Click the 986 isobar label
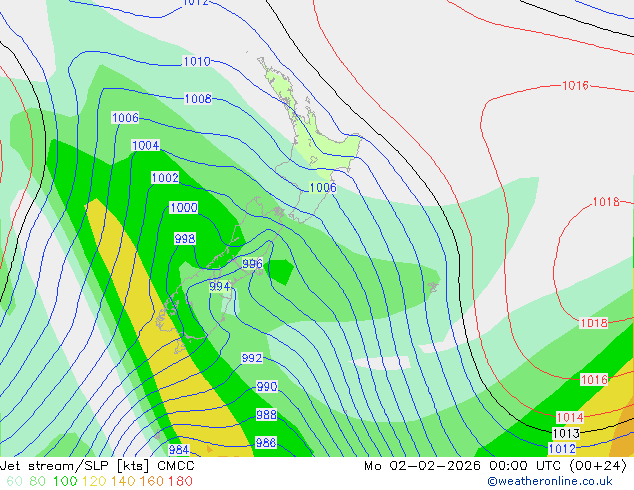Image resolution: width=634 pixels, height=490 pixels. click(266, 443)
